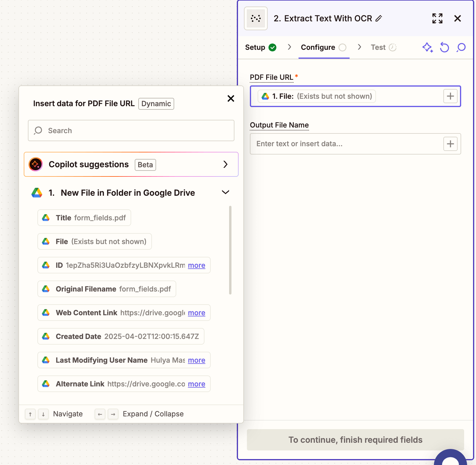
Task: Expand the ID field with the more link
Action: click(x=196, y=265)
